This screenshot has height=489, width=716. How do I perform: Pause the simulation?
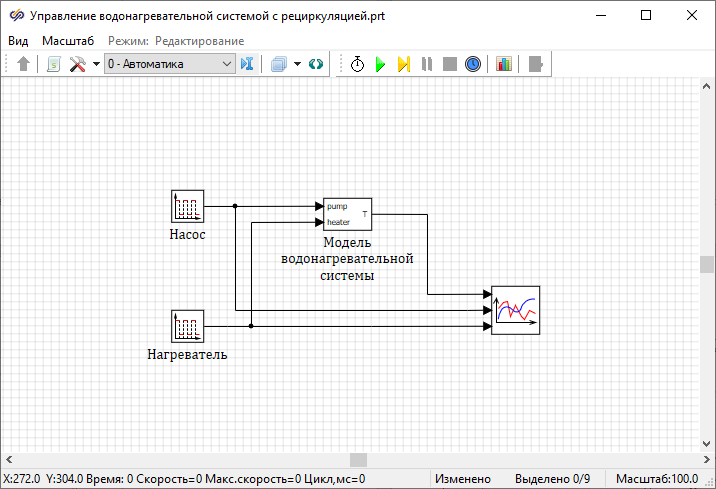click(x=427, y=64)
